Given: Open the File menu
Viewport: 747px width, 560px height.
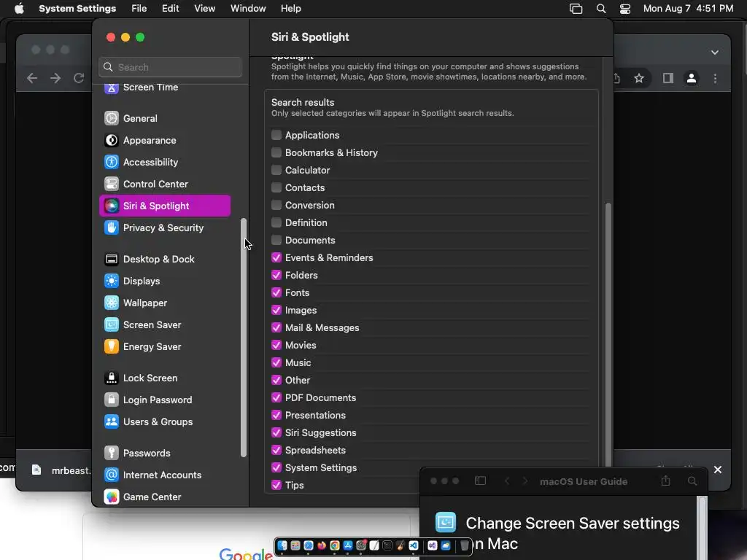Looking at the screenshot, I should pyautogui.click(x=139, y=9).
